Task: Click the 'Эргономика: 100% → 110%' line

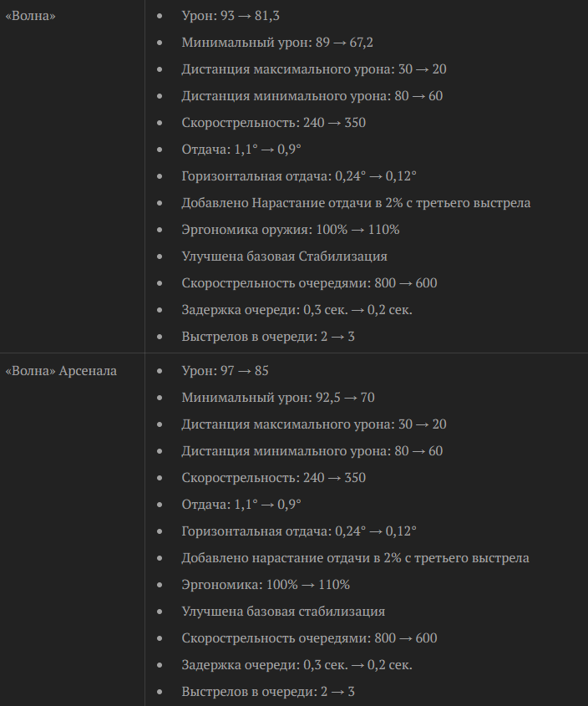Action: 266,584
